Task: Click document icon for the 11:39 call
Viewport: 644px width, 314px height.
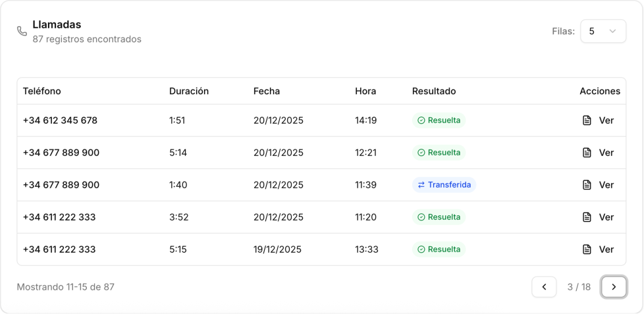Action: pos(587,185)
